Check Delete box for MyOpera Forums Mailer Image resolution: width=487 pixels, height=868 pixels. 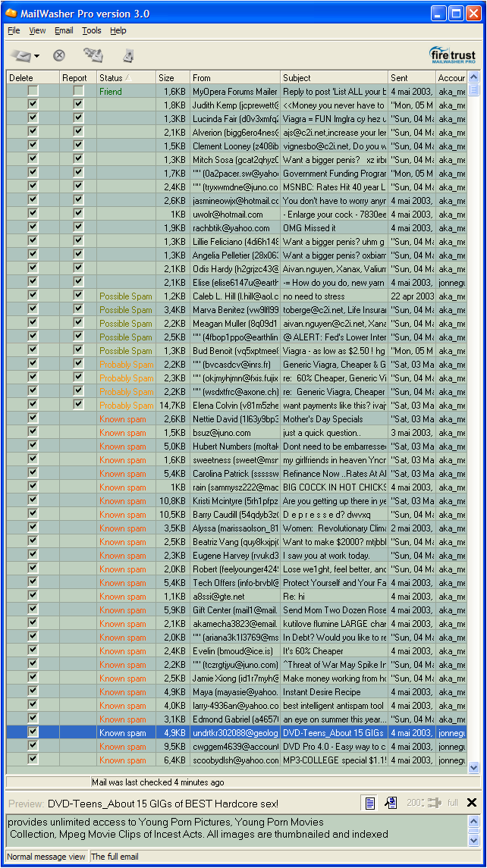33,91
